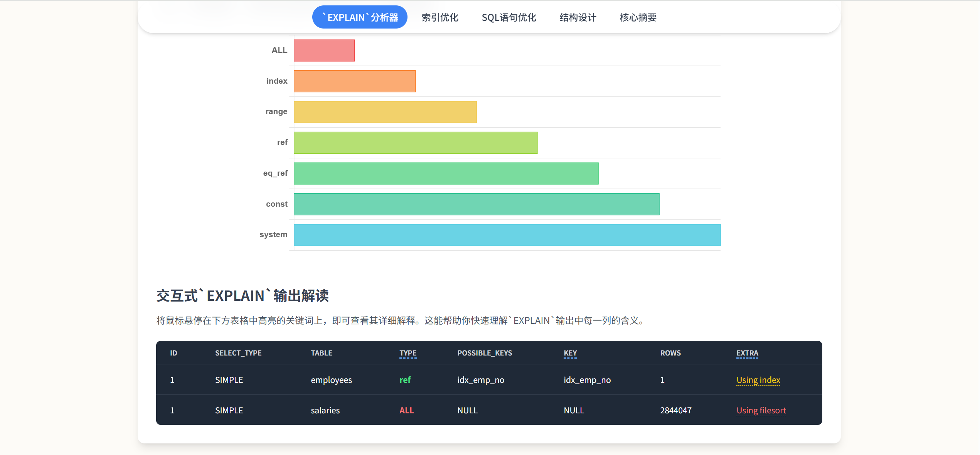Open the SQL语句优化 tab

click(x=509, y=17)
